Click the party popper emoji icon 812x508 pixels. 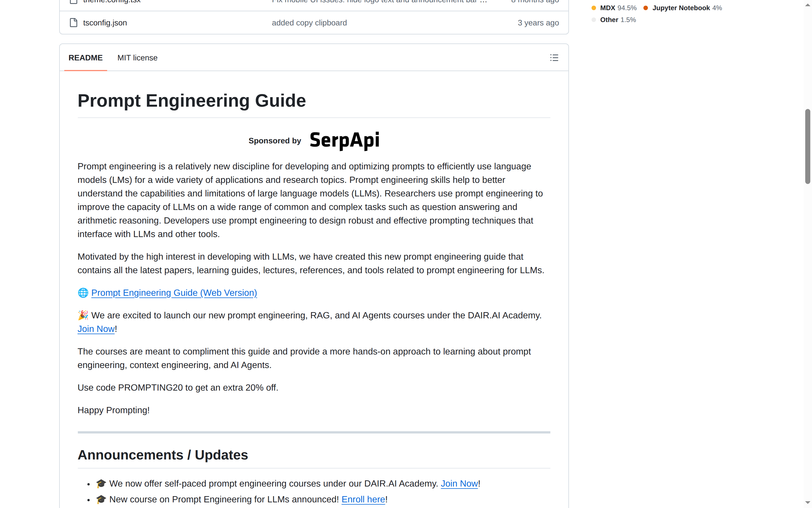83,315
